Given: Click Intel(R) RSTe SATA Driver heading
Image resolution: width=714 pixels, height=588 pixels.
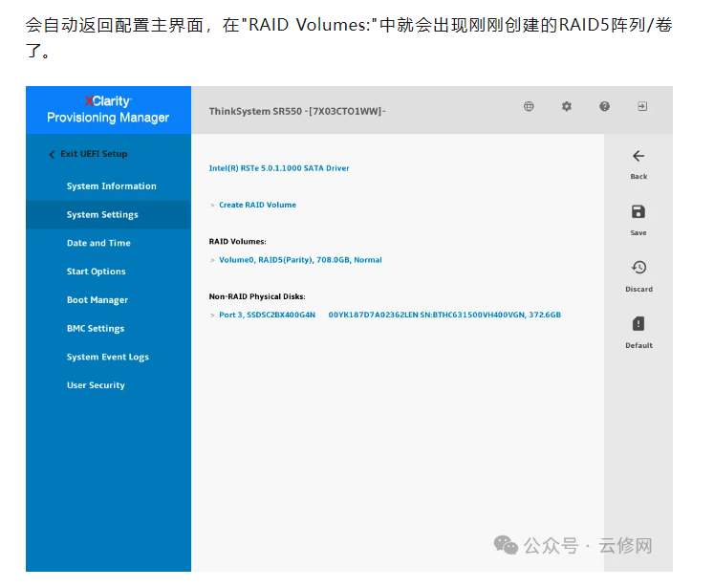Looking at the screenshot, I should tap(279, 168).
